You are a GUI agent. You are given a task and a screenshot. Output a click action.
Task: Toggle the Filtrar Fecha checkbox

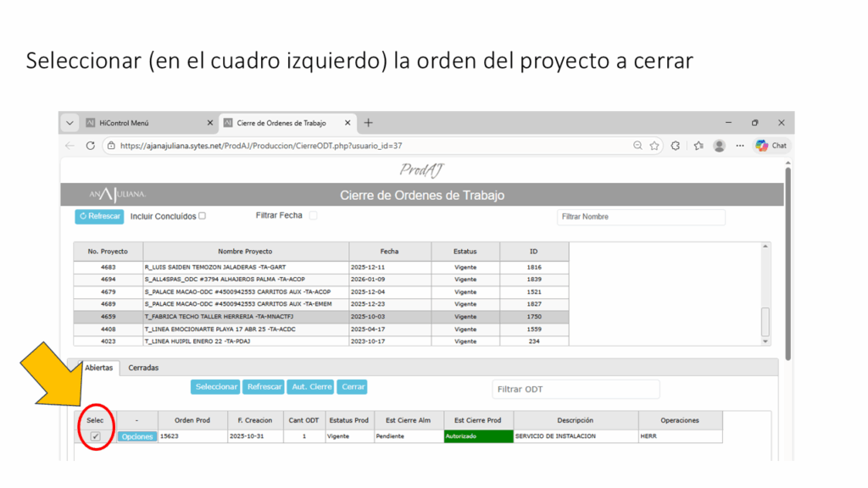313,216
